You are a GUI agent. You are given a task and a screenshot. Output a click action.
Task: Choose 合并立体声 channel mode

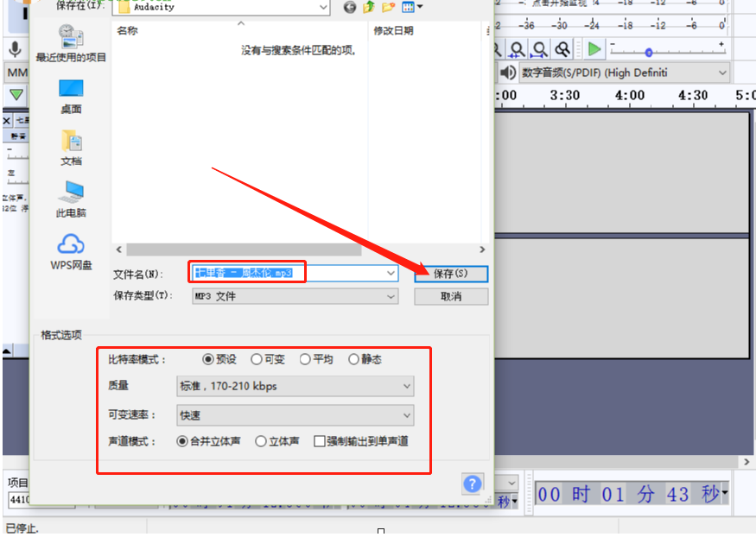tap(208, 441)
